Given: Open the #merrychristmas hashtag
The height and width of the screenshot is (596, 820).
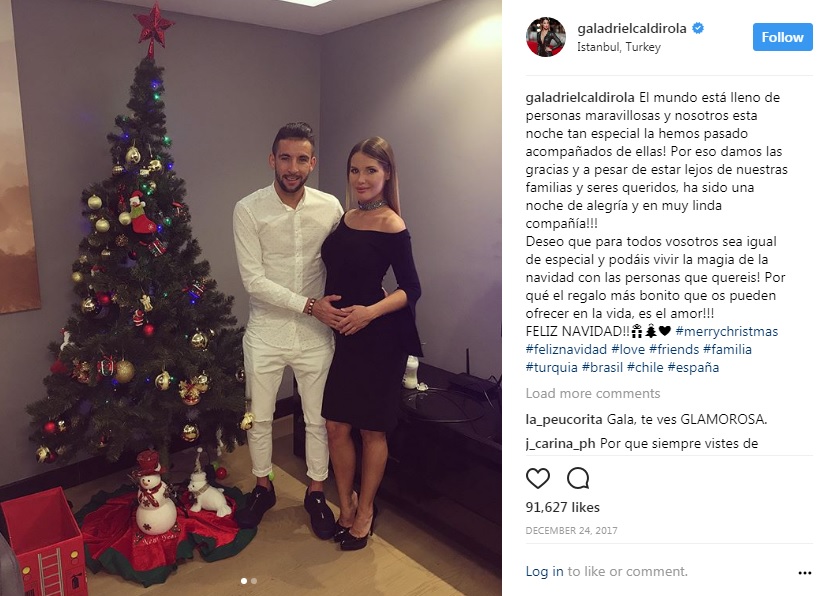Looking at the screenshot, I should [x=726, y=331].
